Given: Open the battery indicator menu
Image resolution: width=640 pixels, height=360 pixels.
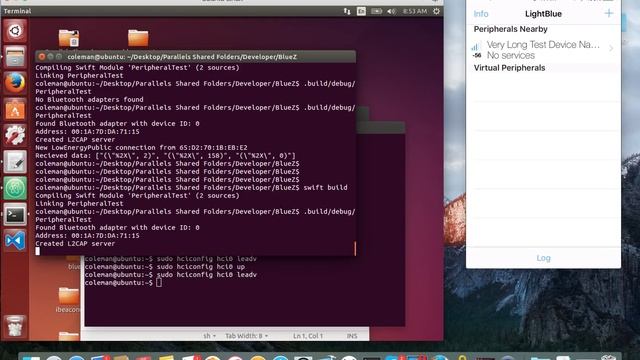Looking at the screenshot, I should (x=376, y=11).
